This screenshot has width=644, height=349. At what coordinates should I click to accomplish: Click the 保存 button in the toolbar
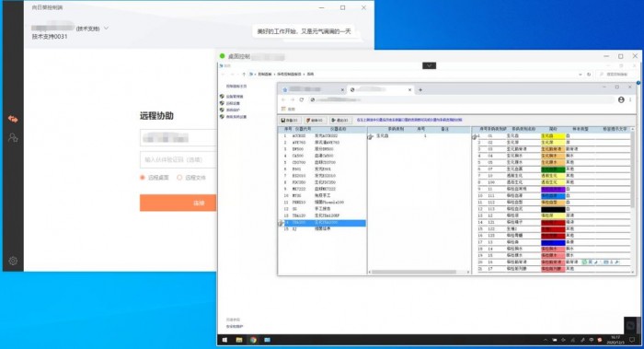pyautogui.click(x=290, y=121)
